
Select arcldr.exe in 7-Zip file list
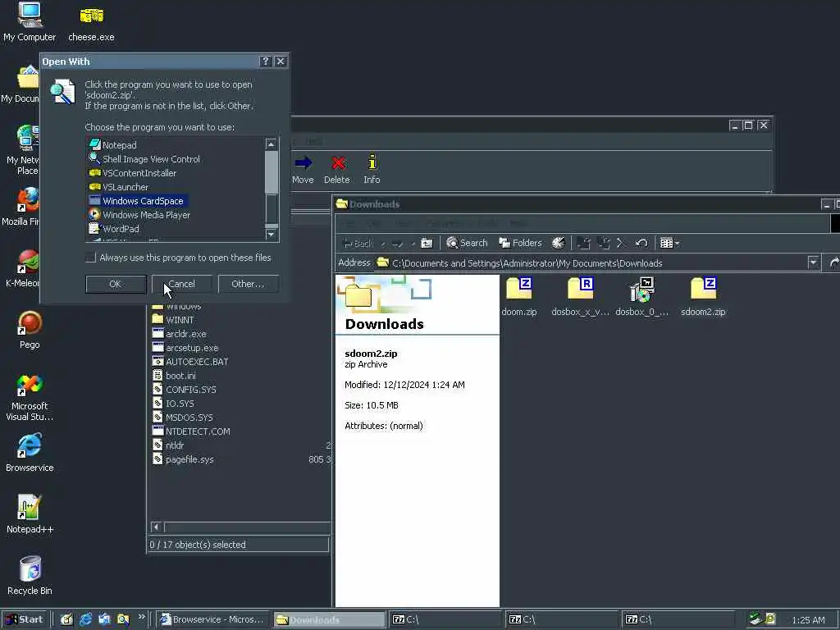pos(179,333)
